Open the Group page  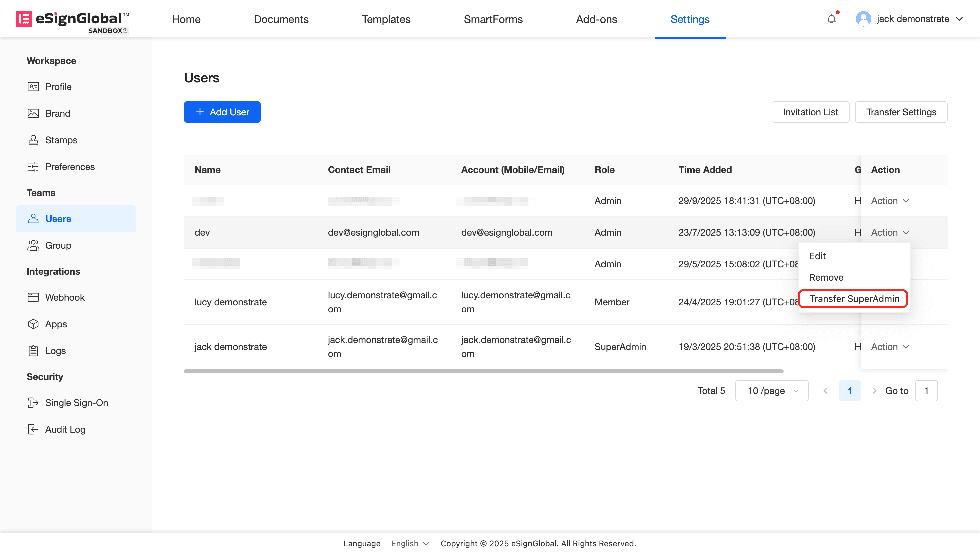point(58,245)
